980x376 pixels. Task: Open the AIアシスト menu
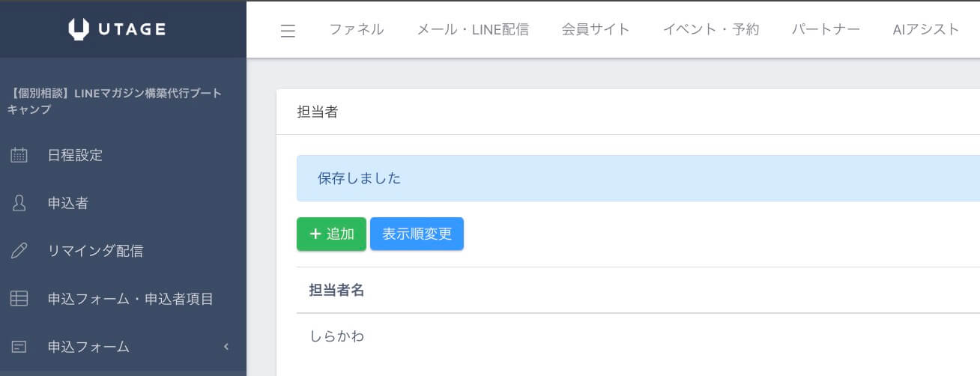(926, 29)
